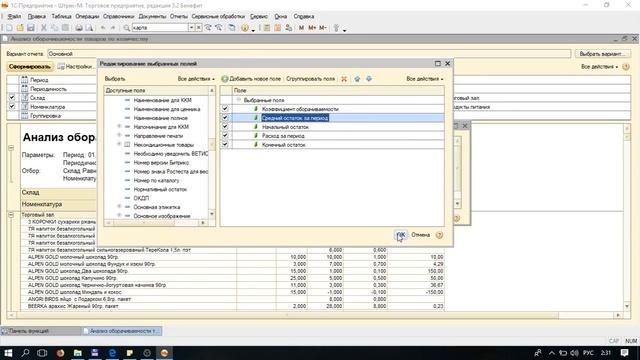
Task: Click the Redo arrow toolbar icon
Action: click(113, 28)
